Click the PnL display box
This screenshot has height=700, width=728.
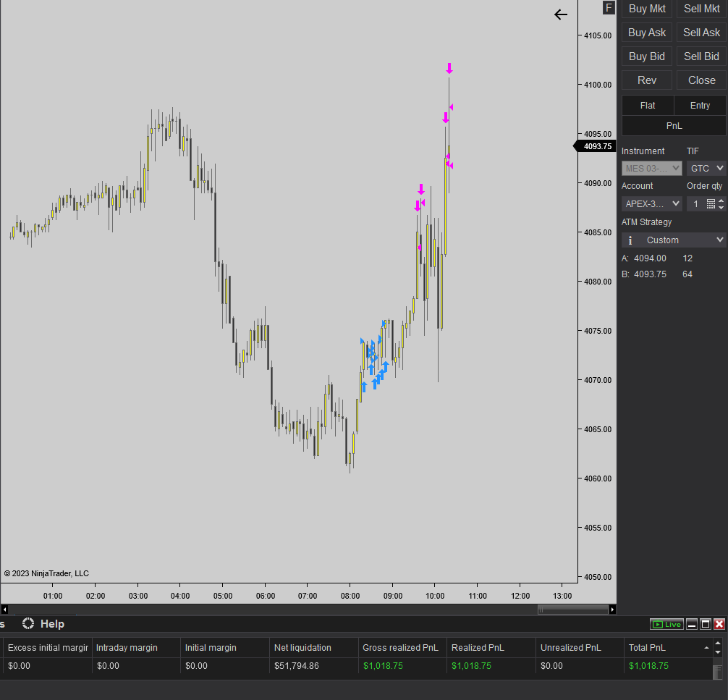coord(674,126)
